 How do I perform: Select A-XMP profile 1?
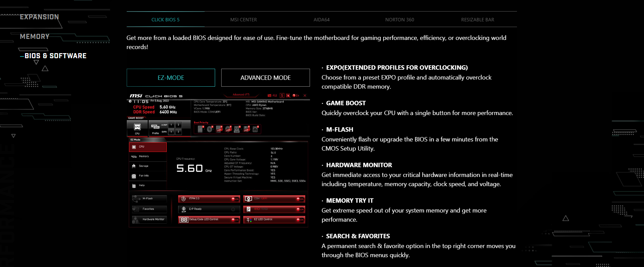pos(171,125)
